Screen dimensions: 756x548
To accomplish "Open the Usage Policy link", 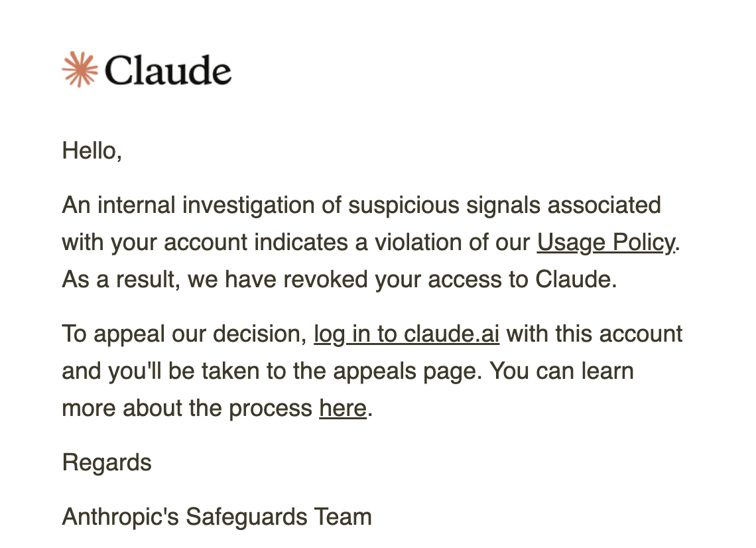I will tap(607, 243).
